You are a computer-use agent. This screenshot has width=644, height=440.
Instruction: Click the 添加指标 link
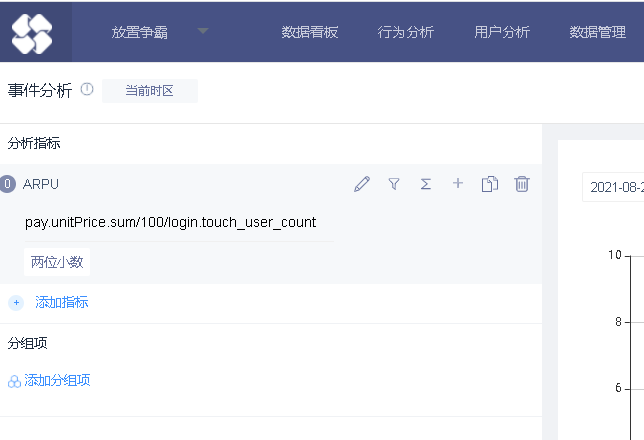point(62,302)
